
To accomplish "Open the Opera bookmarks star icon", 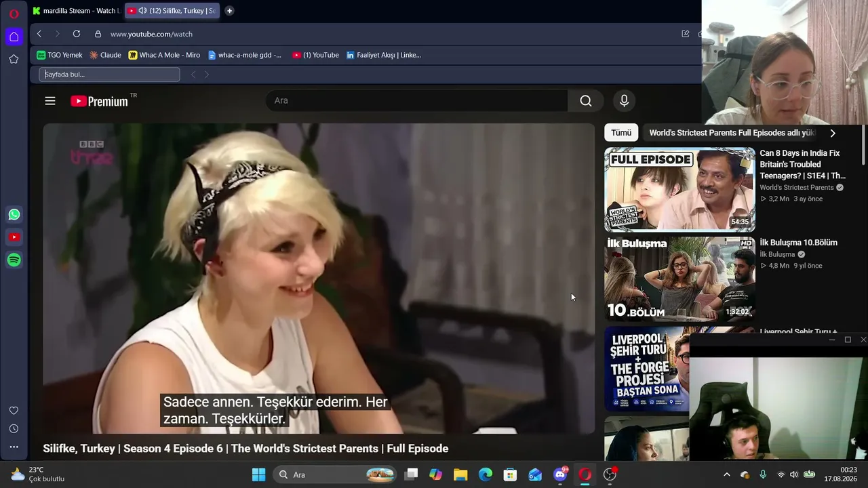I will 14,59.
